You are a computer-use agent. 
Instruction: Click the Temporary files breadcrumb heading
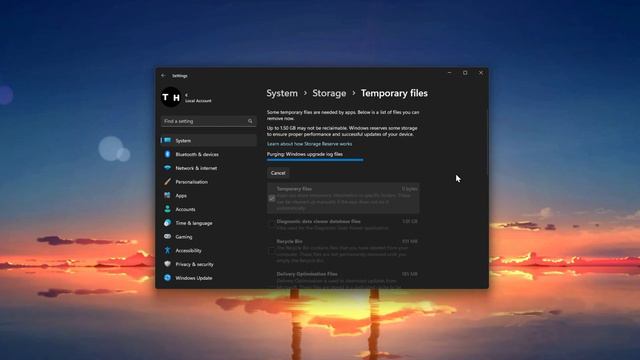click(x=394, y=93)
